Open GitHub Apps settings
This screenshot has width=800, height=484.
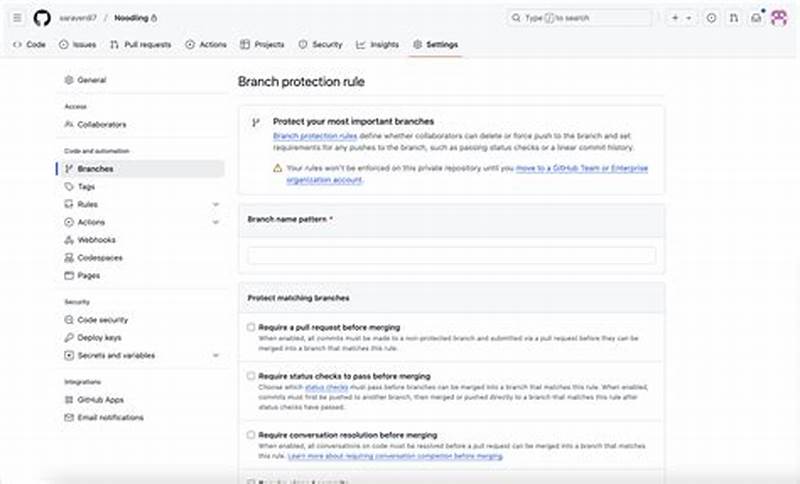click(x=140, y=400)
